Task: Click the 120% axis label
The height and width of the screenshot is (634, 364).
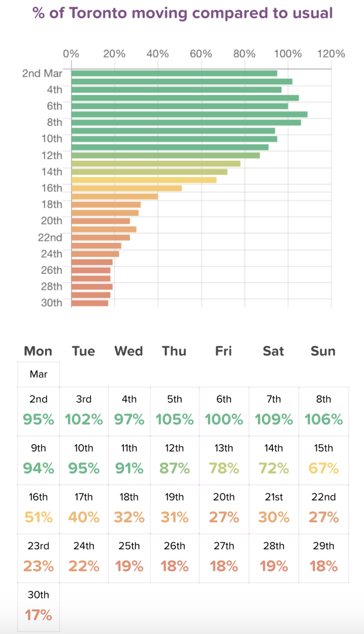Action: tap(331, 54)
